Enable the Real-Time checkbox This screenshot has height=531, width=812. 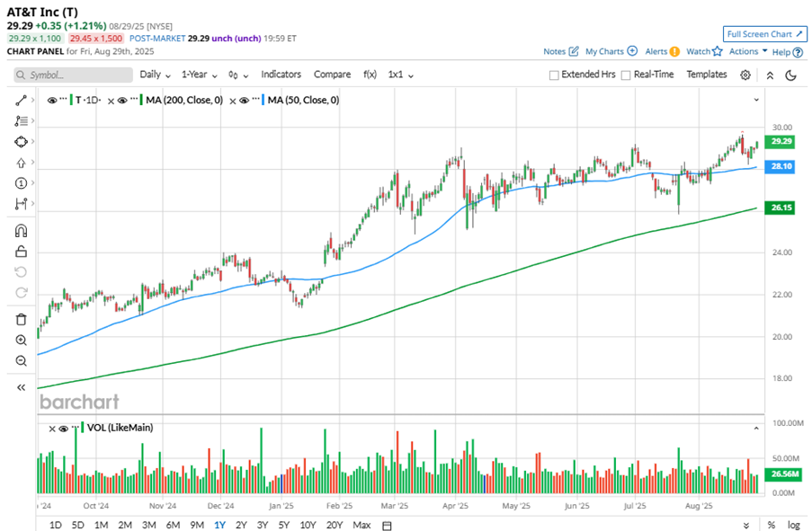click(x=626, y=75)
